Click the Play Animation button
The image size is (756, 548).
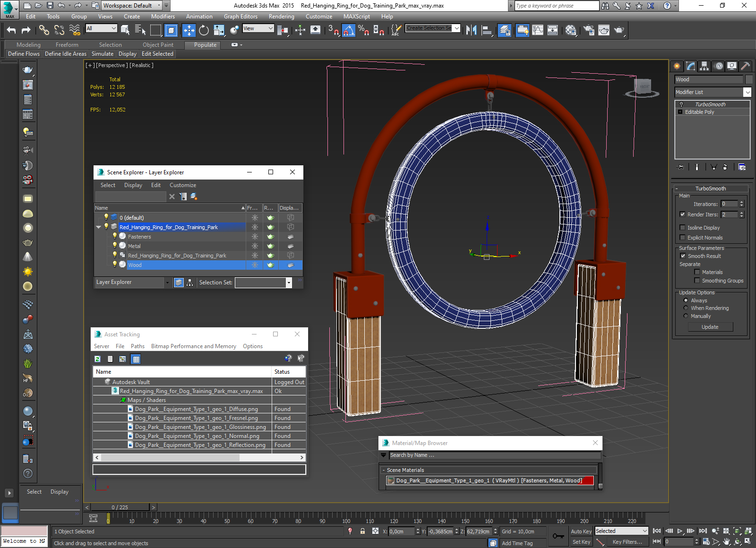680,531
